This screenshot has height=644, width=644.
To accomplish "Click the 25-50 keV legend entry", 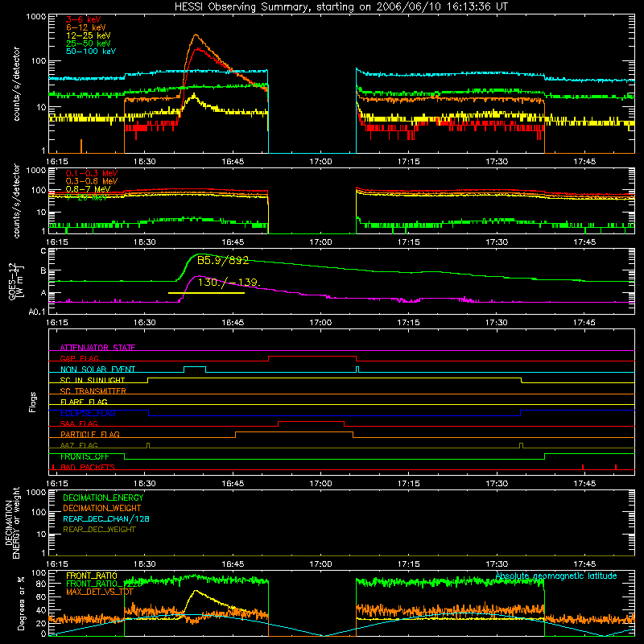I will 89,43.
